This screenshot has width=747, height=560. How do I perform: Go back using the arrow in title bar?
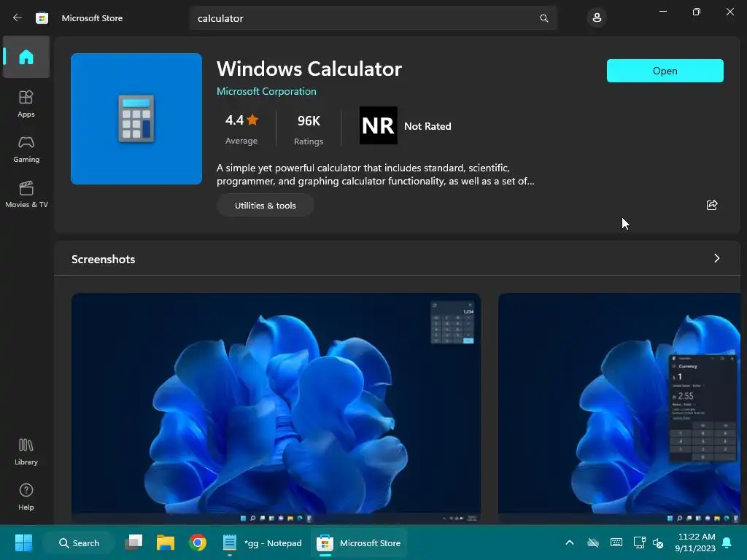18,18
